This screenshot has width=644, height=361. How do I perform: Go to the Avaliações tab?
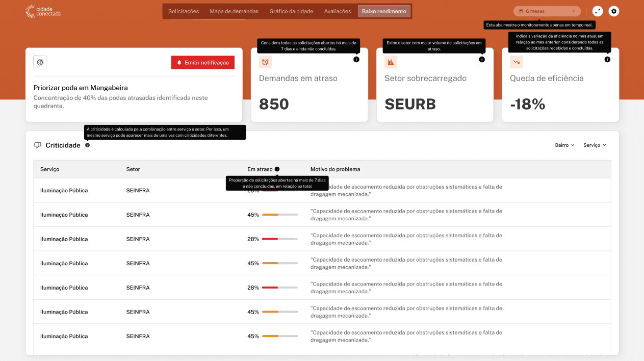pyautogui.click(x=338, y=11)
